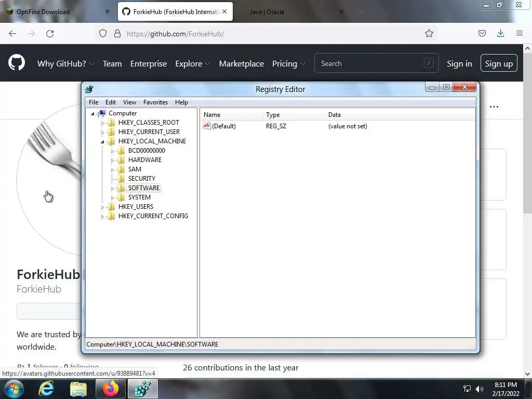Click the Computer icon in registry tree
Image resolution: width=532 pixels, height=399 pixels.
(102, 113)
